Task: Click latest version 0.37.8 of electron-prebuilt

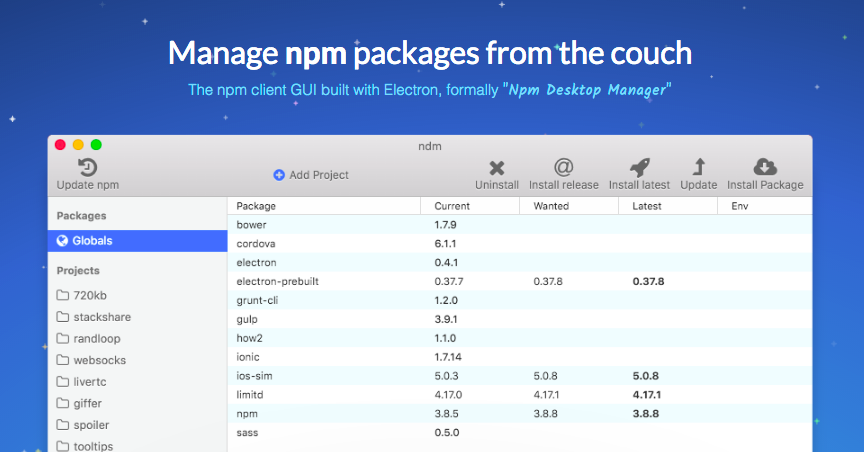Action: [649, 281]
